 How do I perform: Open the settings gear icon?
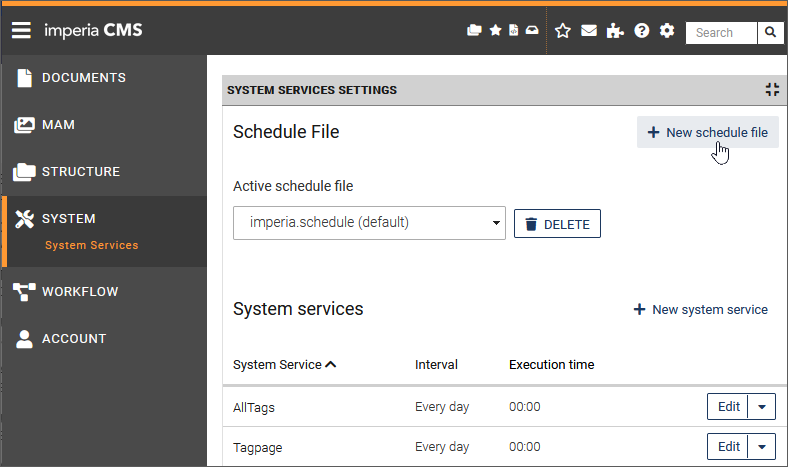pos(667,31)
